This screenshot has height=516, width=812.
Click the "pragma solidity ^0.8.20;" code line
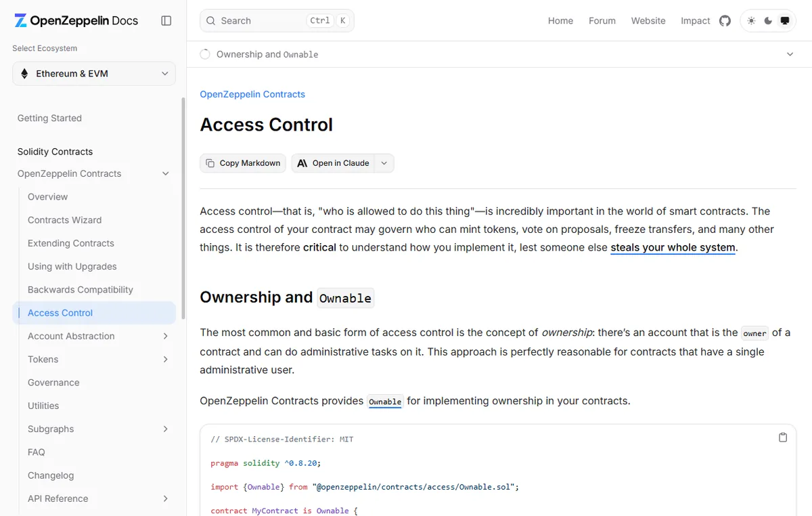[x=266, y=463]
